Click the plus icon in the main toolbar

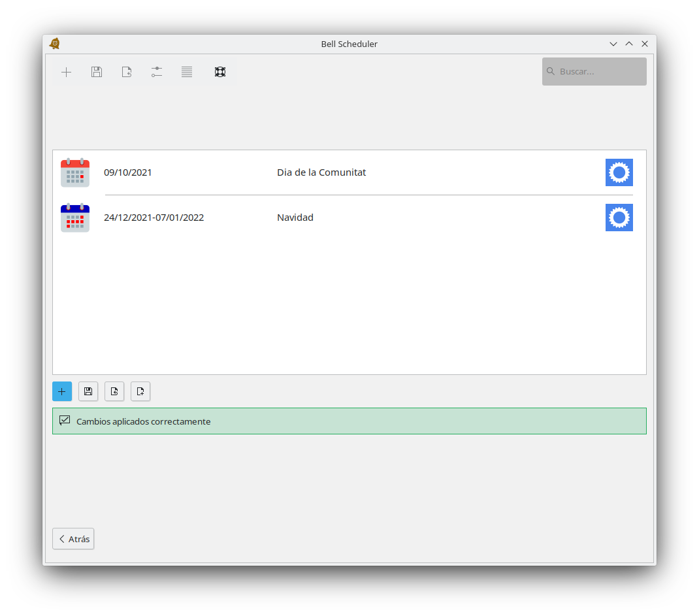tap(66, 72)
